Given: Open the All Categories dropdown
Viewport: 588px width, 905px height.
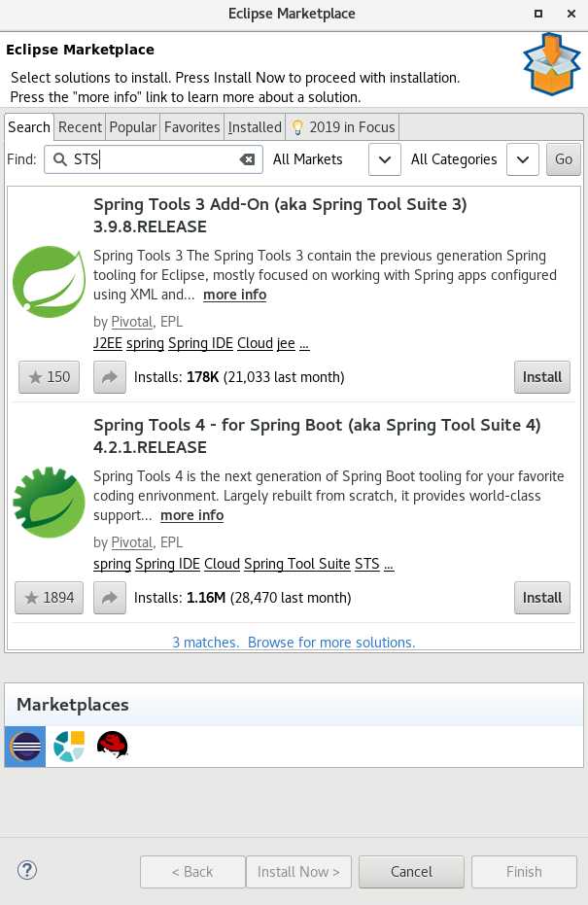Looking at the screenshot, I should [523, 159].
